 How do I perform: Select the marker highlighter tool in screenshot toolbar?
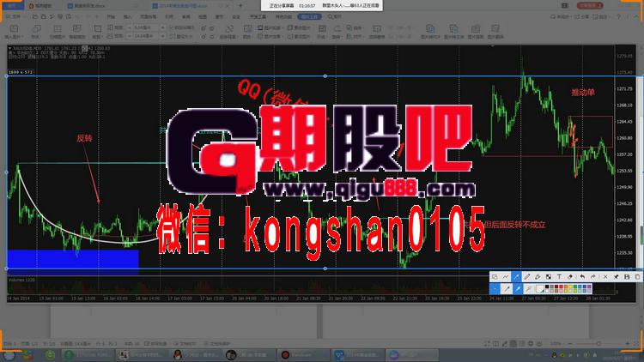tap(538, 277)
